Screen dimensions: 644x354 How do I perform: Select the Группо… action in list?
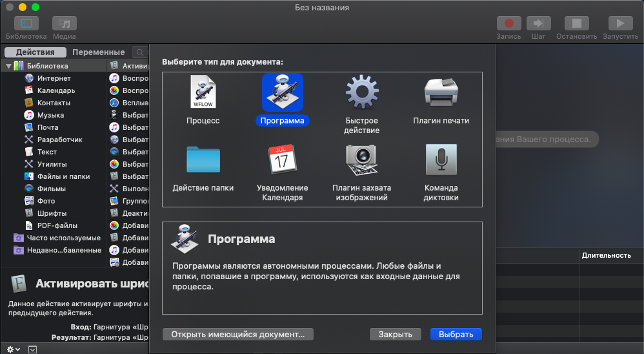pyautogui.click(x=129, y=201)
